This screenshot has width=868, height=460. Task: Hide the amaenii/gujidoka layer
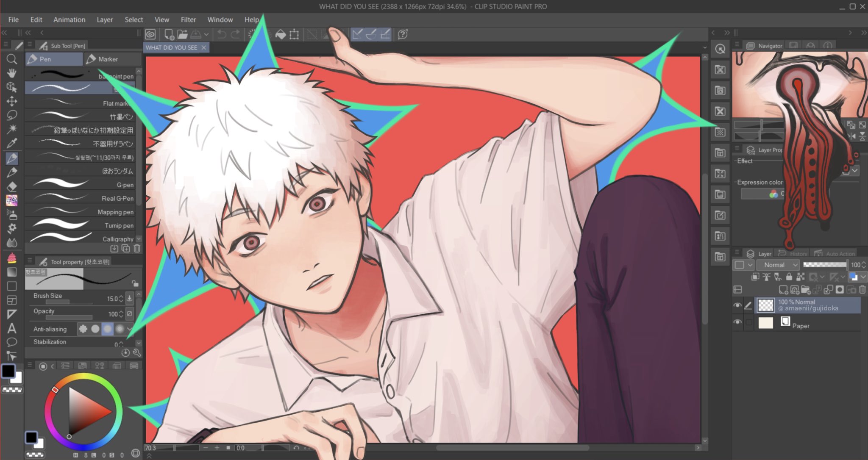(737, 305)
